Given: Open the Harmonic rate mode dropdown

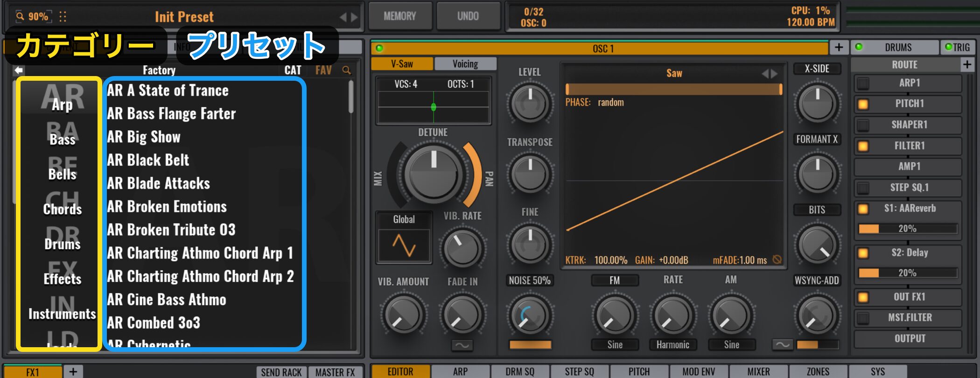Looking at the screenshot, I should click(x=672, y=345).
